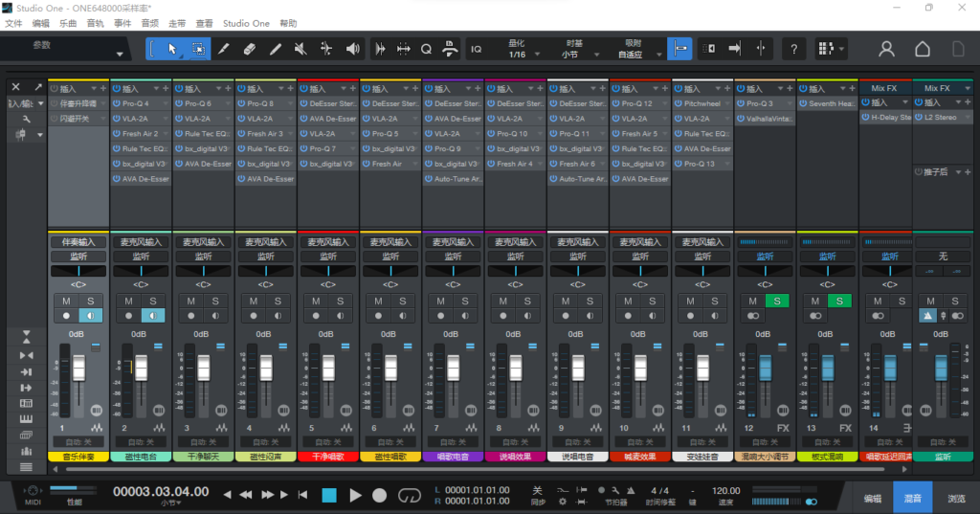Screen dimensions: 980x514
Task: Switch to the 浏览 tab
Action: coord(957,499)
